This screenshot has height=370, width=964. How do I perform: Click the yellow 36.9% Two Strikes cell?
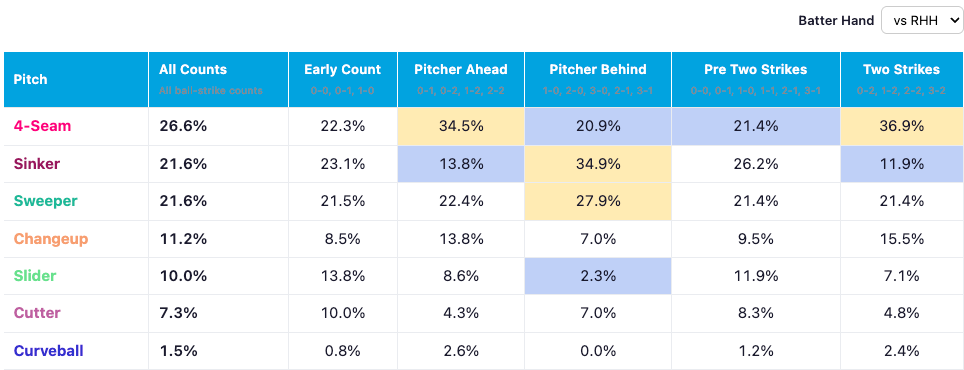point(902,127)
